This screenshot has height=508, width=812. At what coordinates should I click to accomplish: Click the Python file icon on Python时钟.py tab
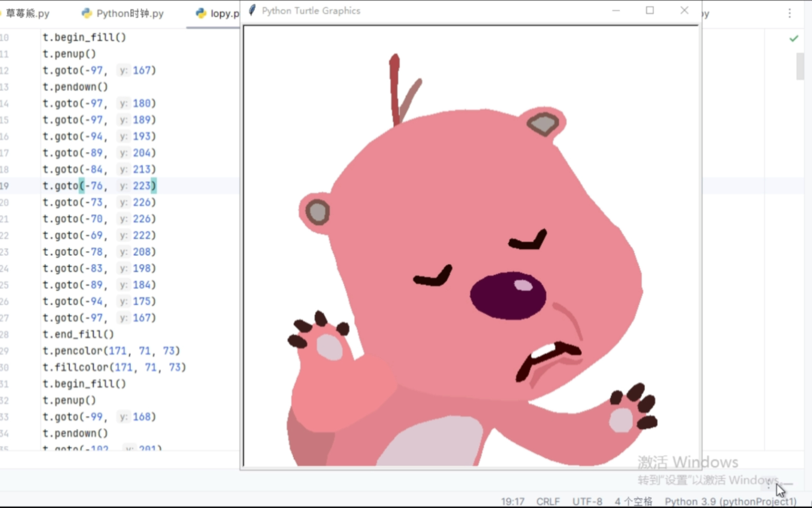[87, 13]
